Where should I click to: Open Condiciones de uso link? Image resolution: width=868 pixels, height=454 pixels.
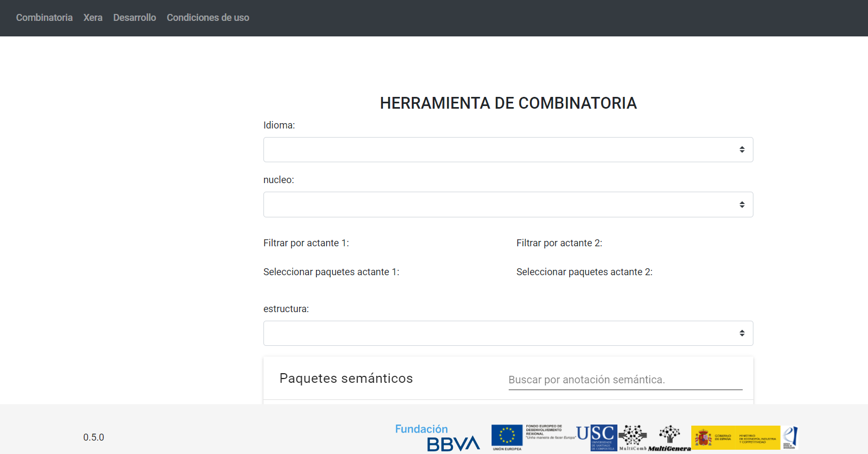208,18
